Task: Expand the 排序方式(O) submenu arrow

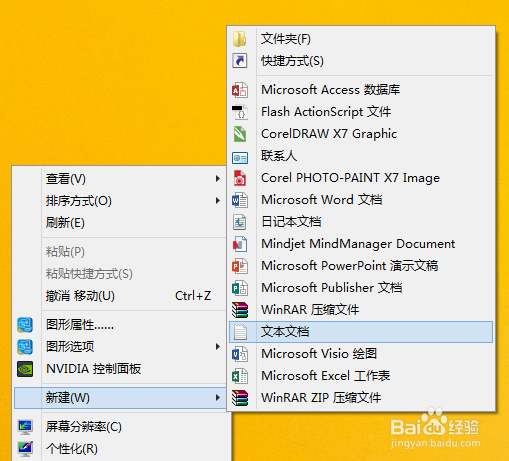Action: pos(218,201)
